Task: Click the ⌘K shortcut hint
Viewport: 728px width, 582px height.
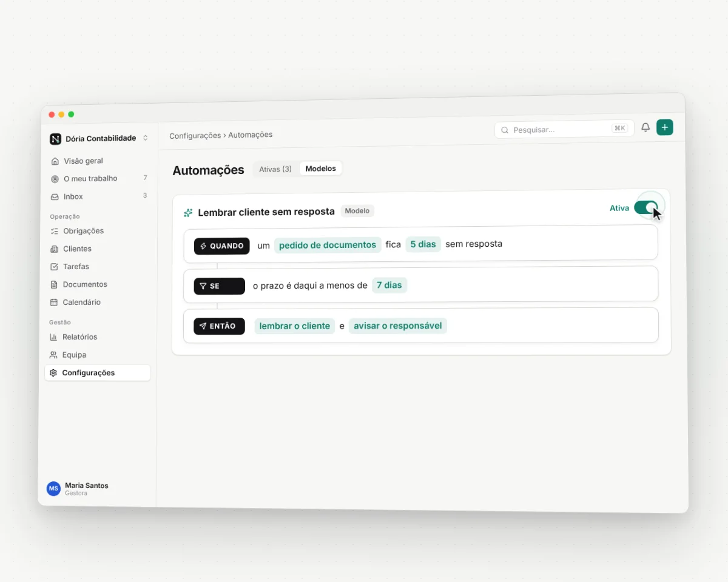Action: pyautogui.click(x=619, y=128)
